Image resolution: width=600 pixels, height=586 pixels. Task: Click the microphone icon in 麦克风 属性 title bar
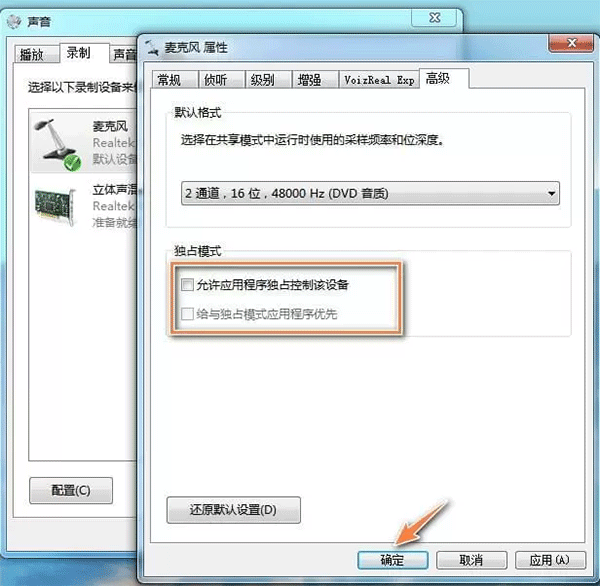(x=152, y=48)
